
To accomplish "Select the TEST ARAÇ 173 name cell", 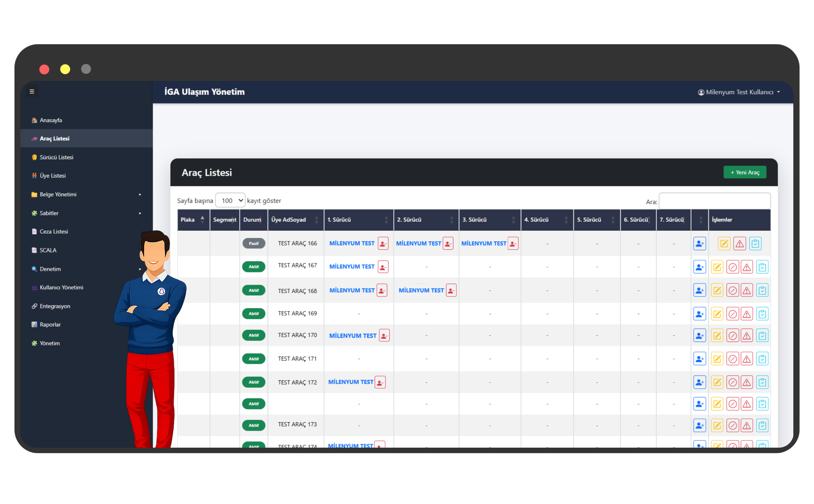I will (297, 424).
